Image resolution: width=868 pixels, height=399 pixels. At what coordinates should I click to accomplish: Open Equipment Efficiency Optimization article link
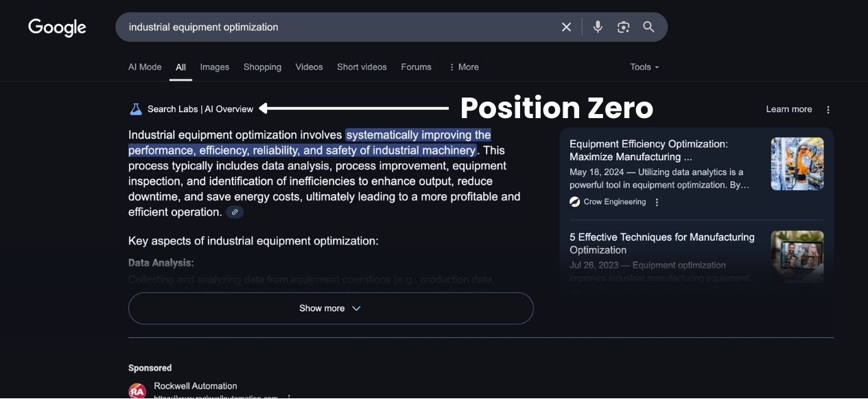pyautogui.click(x=648, y=150)
